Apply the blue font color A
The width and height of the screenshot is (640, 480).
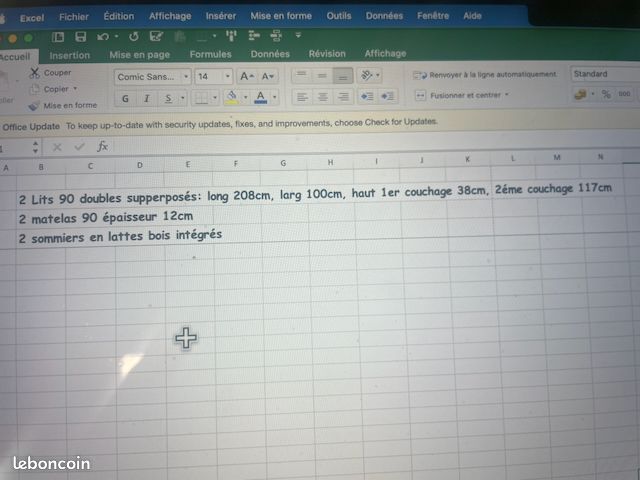point(260,97)
